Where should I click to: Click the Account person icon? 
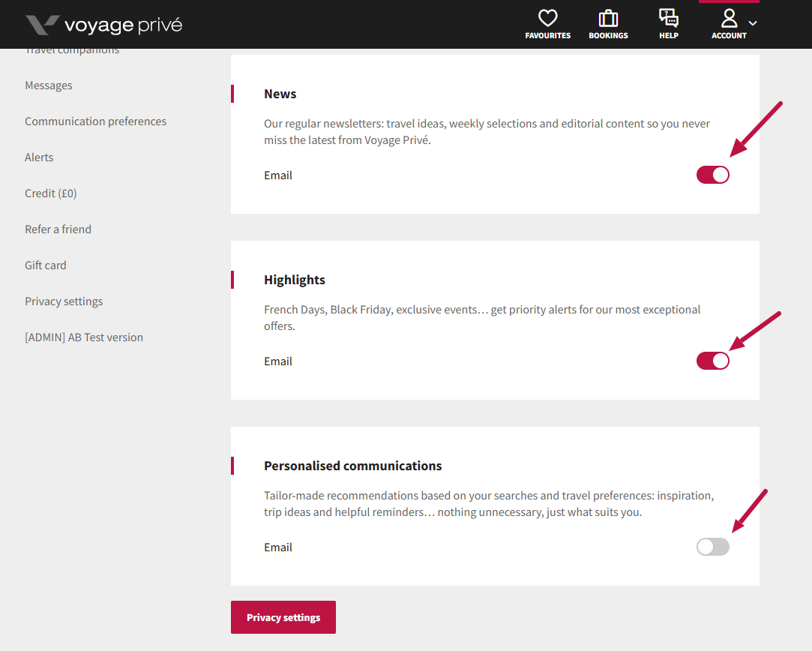[x=729, y=19]
